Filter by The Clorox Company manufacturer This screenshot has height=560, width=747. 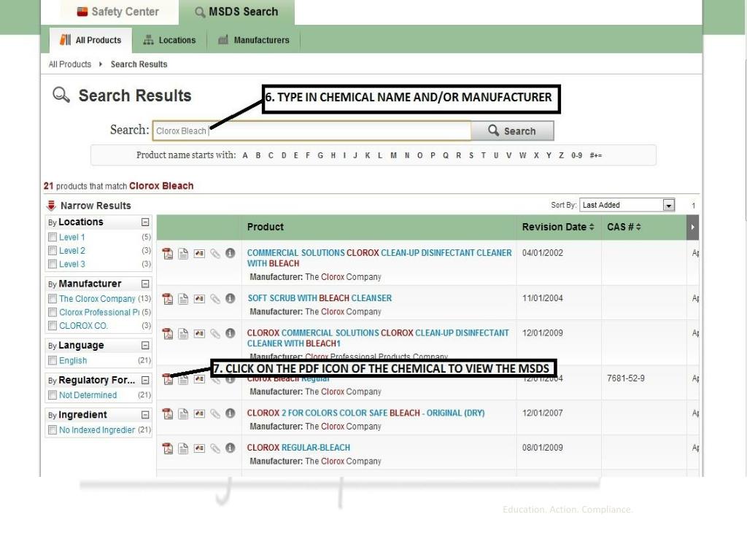(x=53, y=298)
